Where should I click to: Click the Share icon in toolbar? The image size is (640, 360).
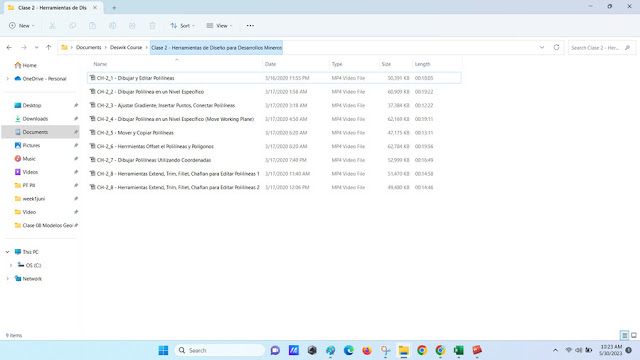[132, 26]
